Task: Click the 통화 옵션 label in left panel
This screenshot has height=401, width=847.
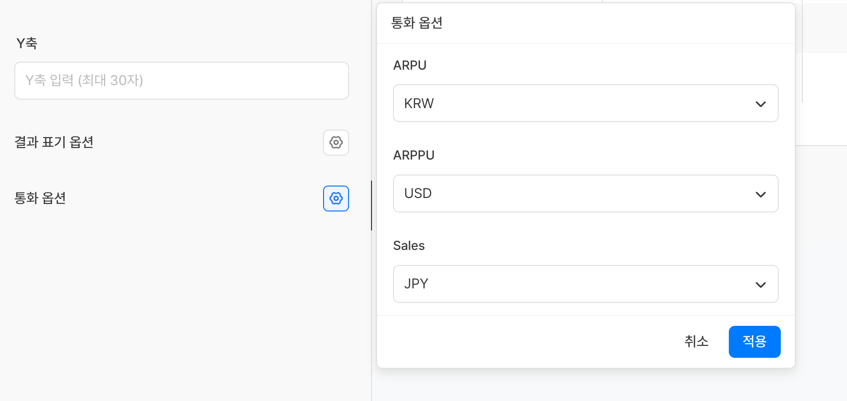Action: point(40,198)
